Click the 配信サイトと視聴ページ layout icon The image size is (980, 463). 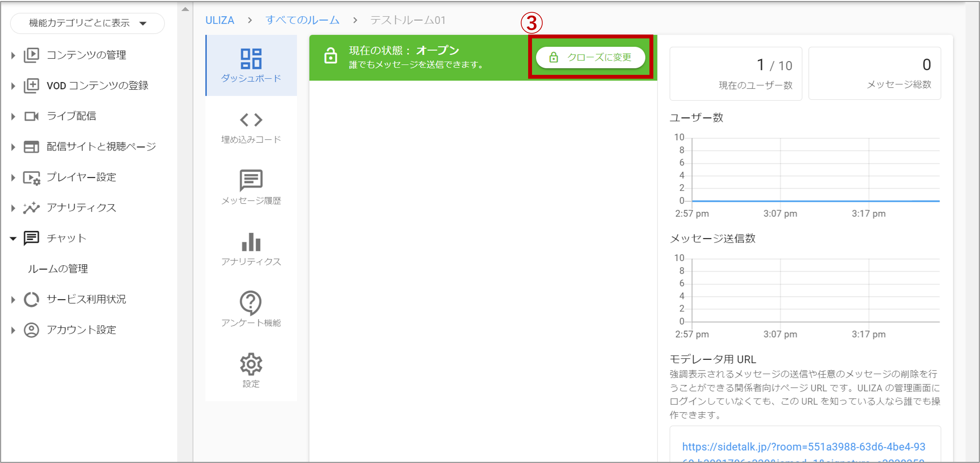coord(31,147)
